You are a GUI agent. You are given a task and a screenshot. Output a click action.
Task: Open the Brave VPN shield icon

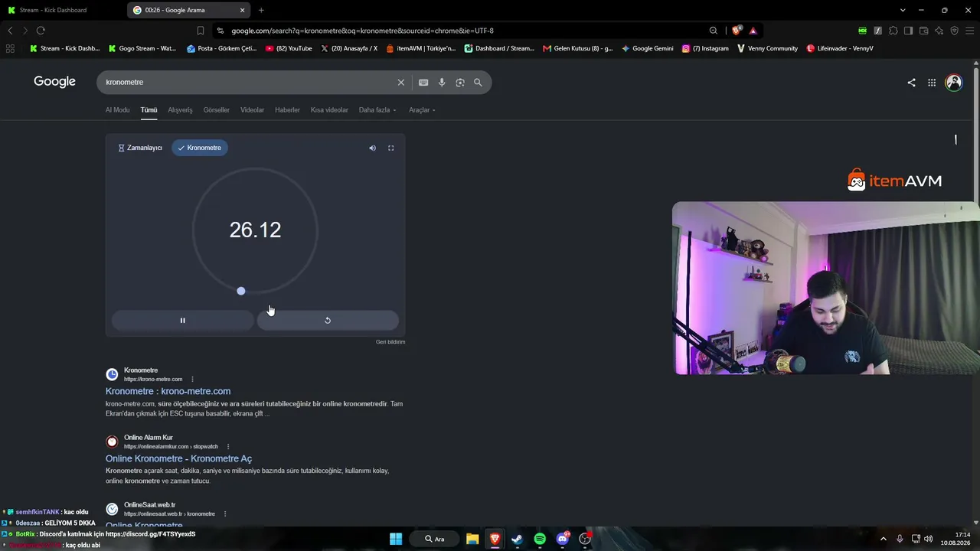[955, 31]
